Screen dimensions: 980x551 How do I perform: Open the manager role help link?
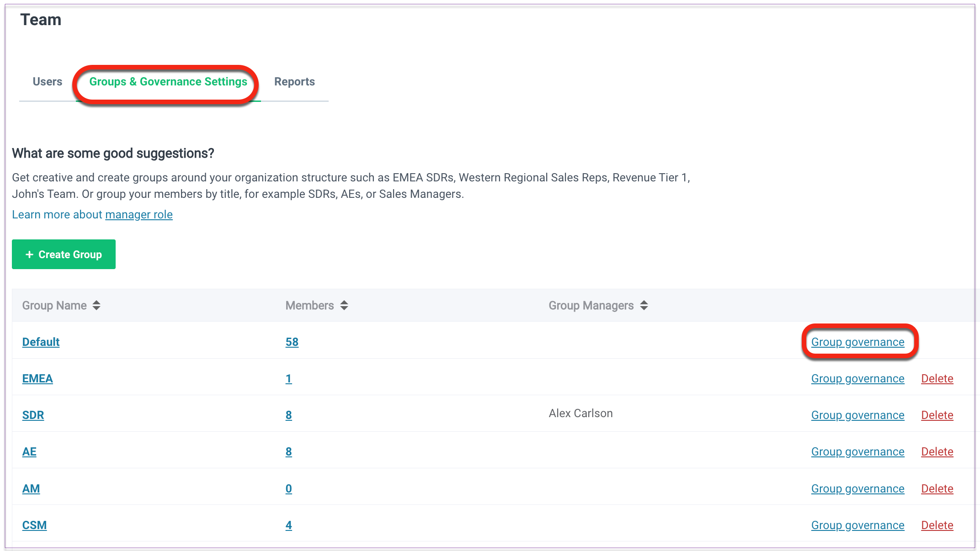(138, 215)
